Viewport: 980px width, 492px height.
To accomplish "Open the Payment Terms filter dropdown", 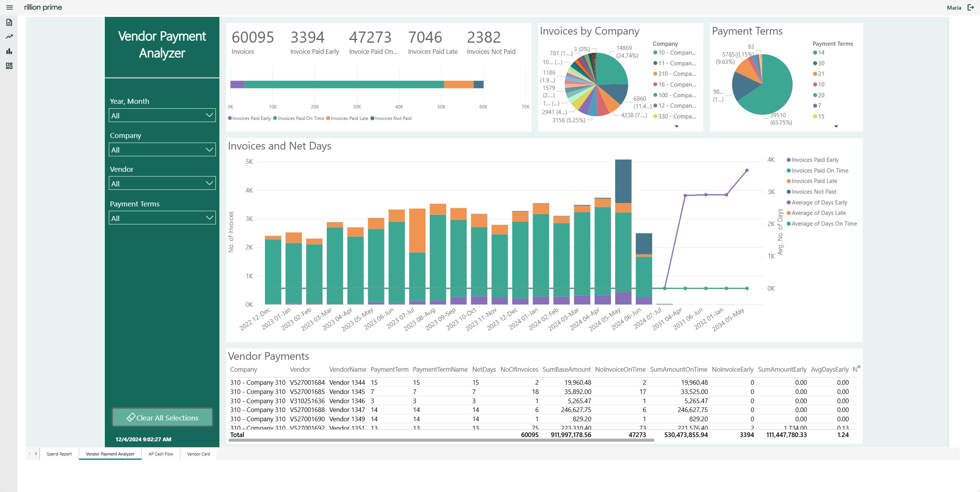I will [x=162, y=218].
